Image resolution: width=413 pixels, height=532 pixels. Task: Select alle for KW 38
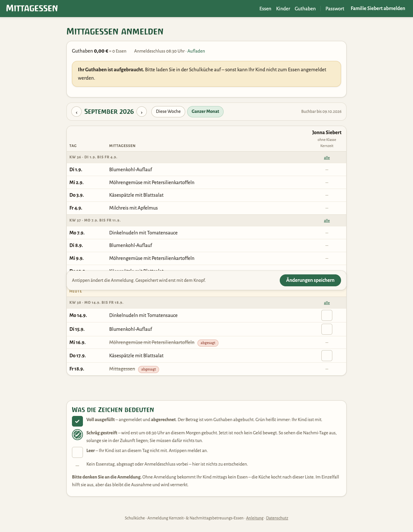pos(327,303)
